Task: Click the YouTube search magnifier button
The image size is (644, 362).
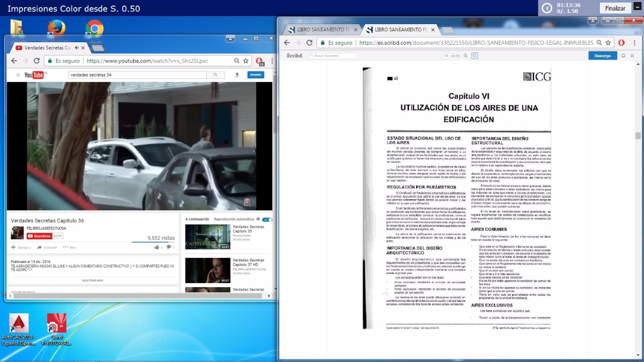Action: 215,75
